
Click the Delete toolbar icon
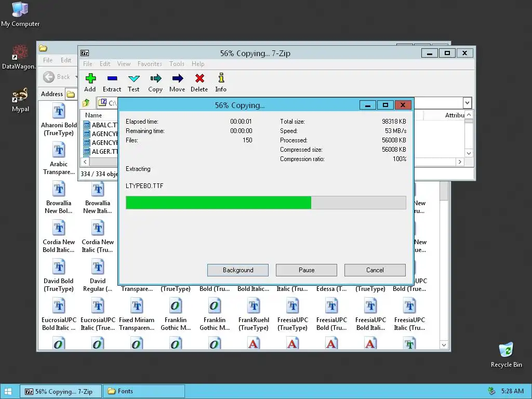199,83
